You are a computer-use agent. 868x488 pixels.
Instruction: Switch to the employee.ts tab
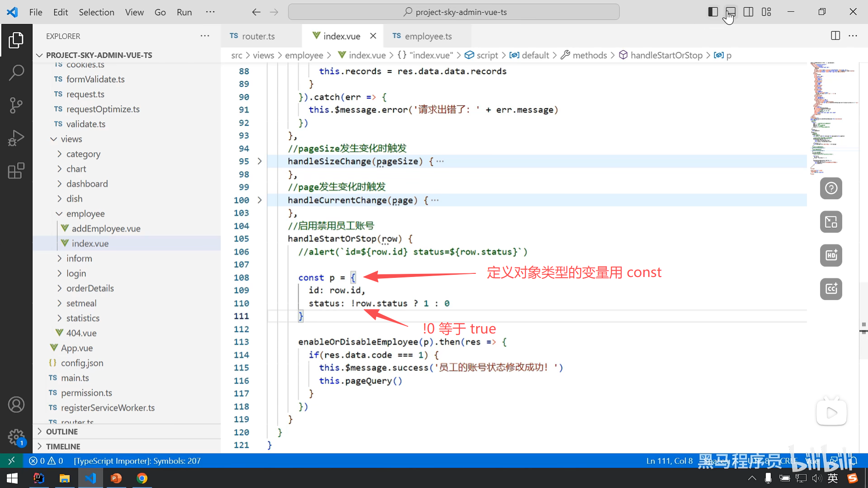(428, 36)
